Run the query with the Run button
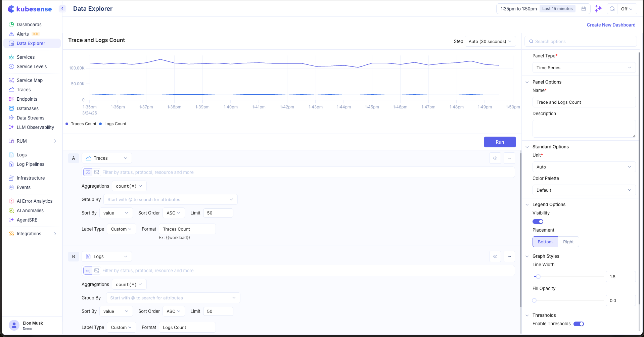 [500, 142]
